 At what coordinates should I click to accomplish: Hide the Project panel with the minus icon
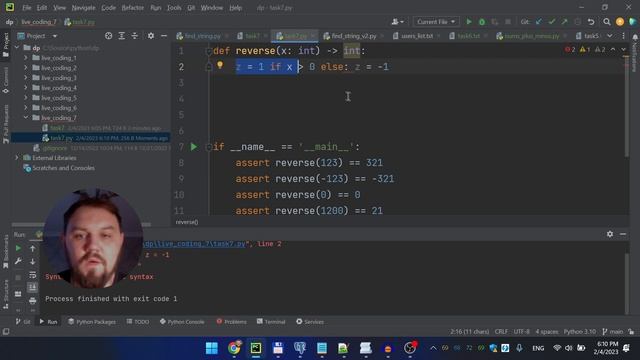tap(164, 36)
